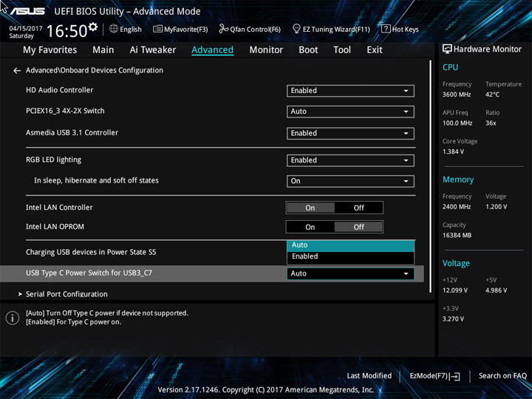Open USB Type C Power Switch dropdown
This screenshot has width=532, height=399.
coord(350,273)
